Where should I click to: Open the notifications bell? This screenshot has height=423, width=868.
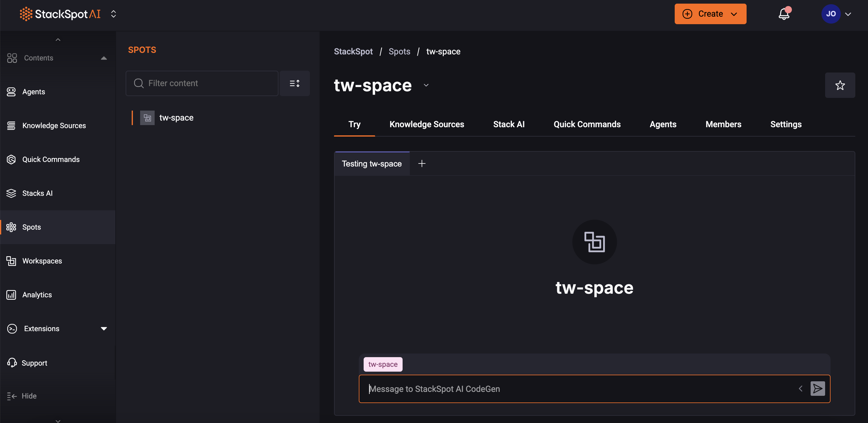[x=784, y=14]
